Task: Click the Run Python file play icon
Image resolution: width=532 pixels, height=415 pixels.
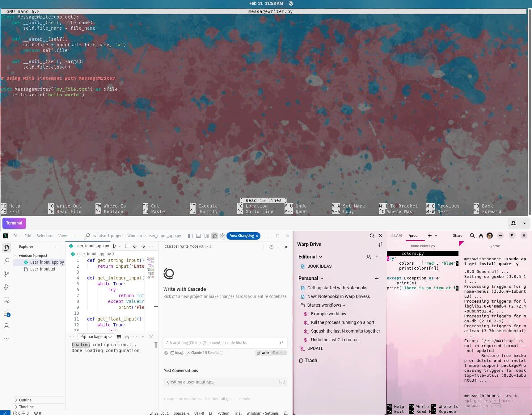Action: pos(115,246)
